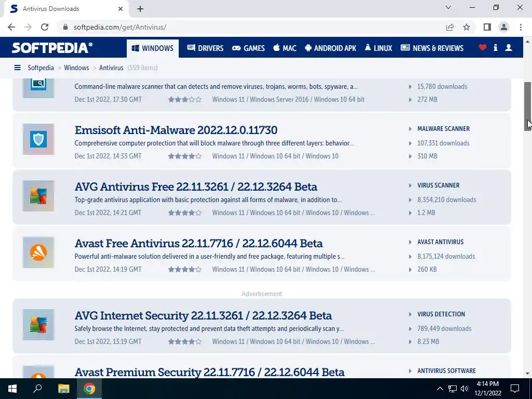Open AVG Internet Security 22.11.3261 page
This screenshot has height=399, width=532.
coord(203,315)
